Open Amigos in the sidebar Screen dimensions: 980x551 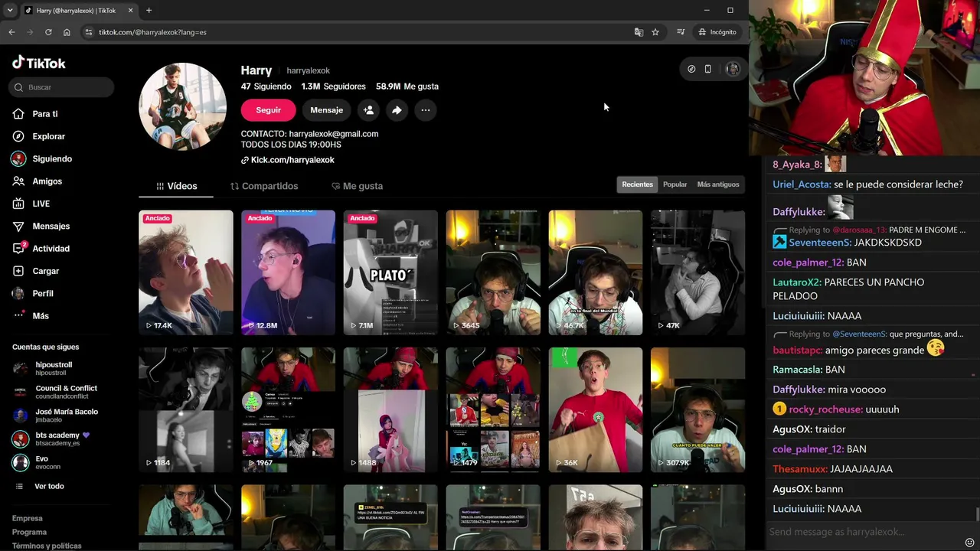47,181
